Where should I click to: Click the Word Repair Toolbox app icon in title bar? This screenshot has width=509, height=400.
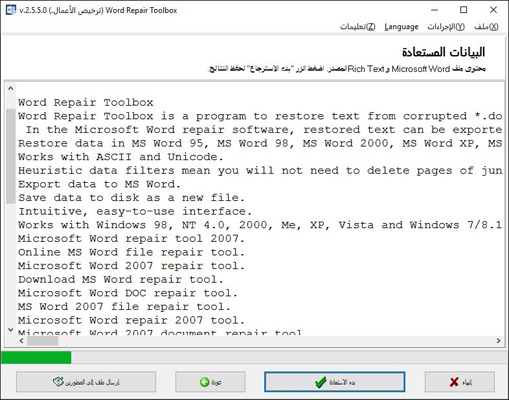pos(11,10)
